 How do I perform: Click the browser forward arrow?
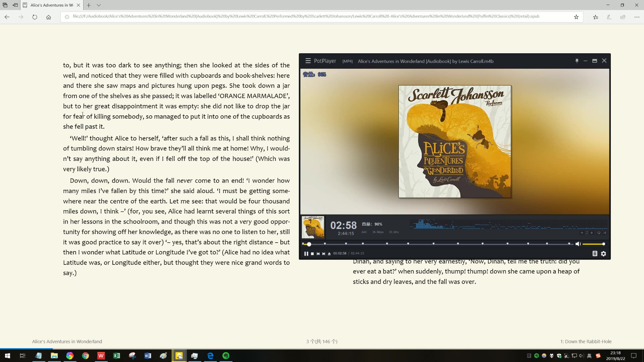(21, 17)
